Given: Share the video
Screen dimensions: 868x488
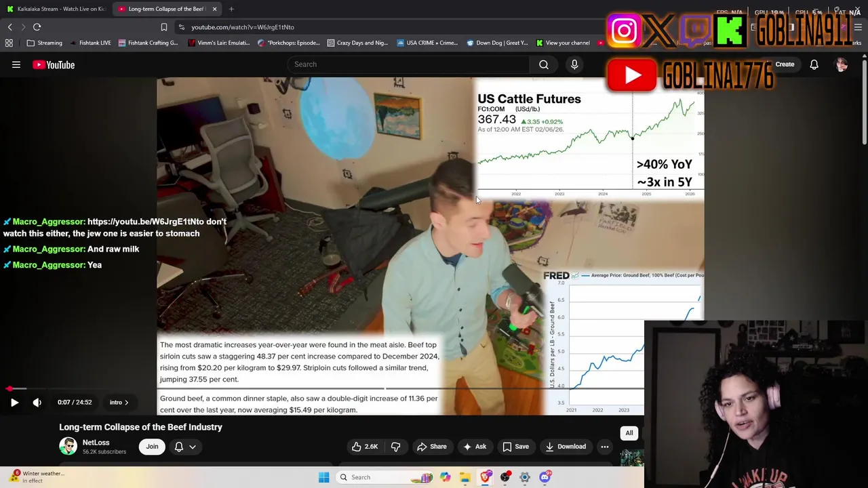Looking at the screenshot, I should (x=431, y=447).
